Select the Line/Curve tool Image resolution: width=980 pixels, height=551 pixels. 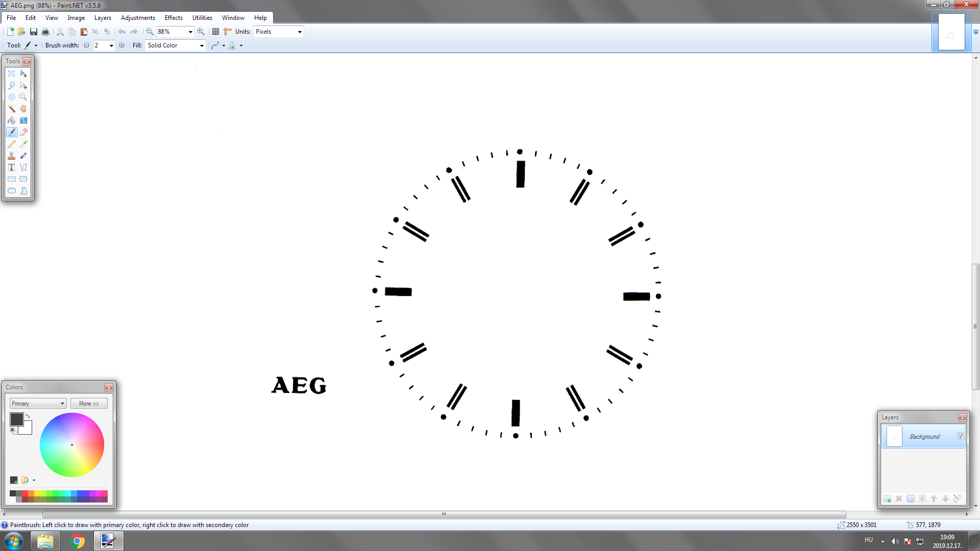pyautogui.click(x=23, y=167)
